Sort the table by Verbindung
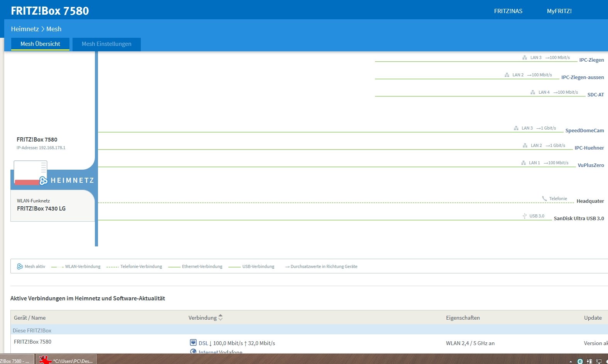This screenshot has height=364, width=608. pyautogui.click(x=206, y=318)
